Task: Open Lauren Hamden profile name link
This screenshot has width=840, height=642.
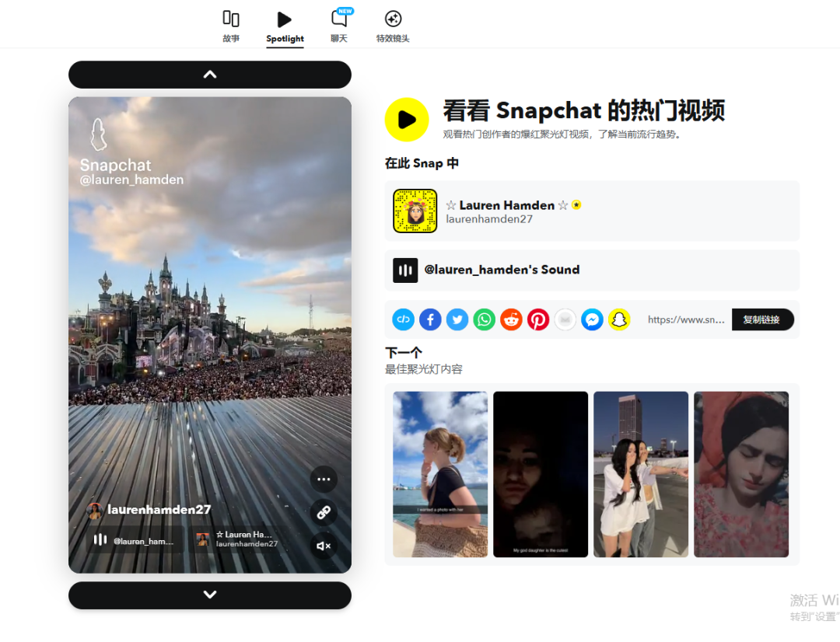Action: [507, 205]
